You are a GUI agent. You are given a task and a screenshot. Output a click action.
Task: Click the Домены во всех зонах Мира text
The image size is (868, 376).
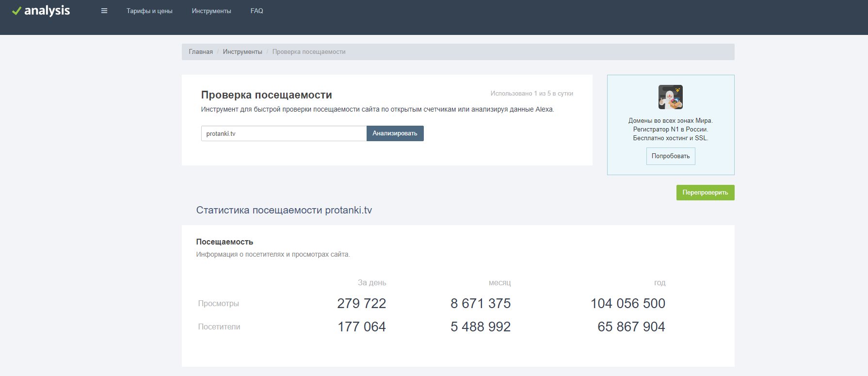point(670,121)
